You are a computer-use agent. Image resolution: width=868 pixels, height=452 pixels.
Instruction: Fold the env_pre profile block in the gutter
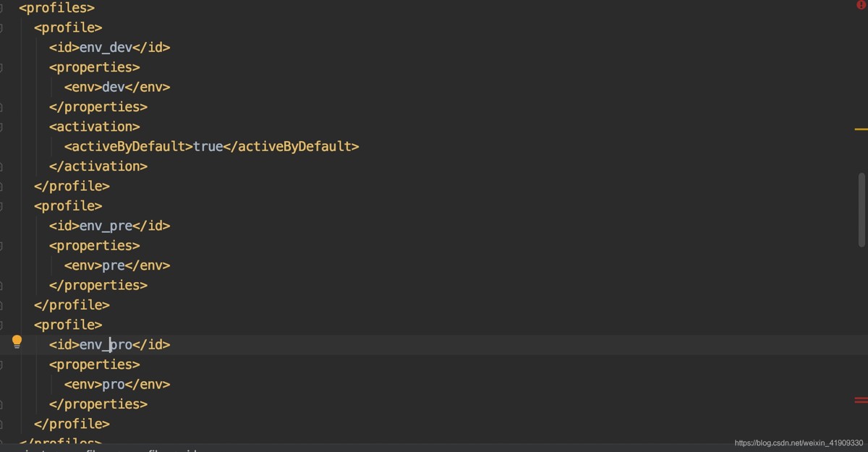(1, 206)
